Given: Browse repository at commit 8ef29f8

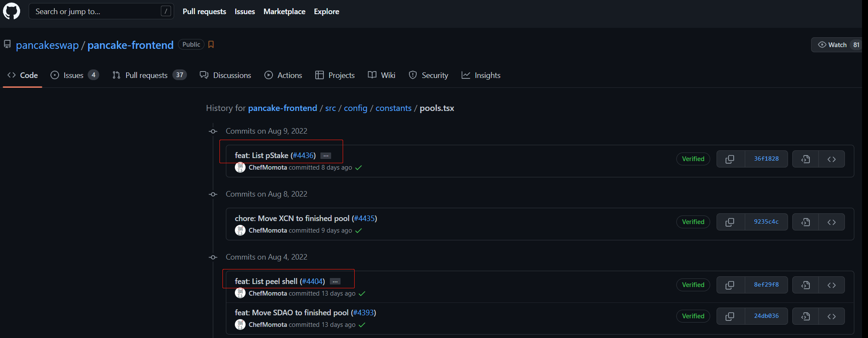Looking at the screenshot, I should click(x=832, y=285).
